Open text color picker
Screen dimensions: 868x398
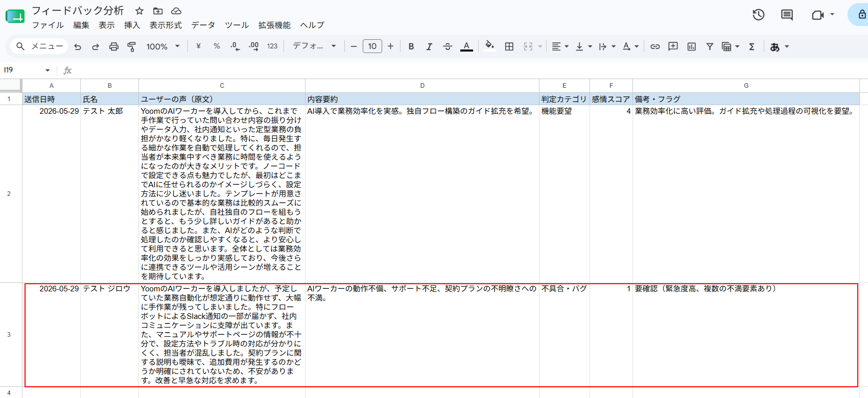[466, 46]
